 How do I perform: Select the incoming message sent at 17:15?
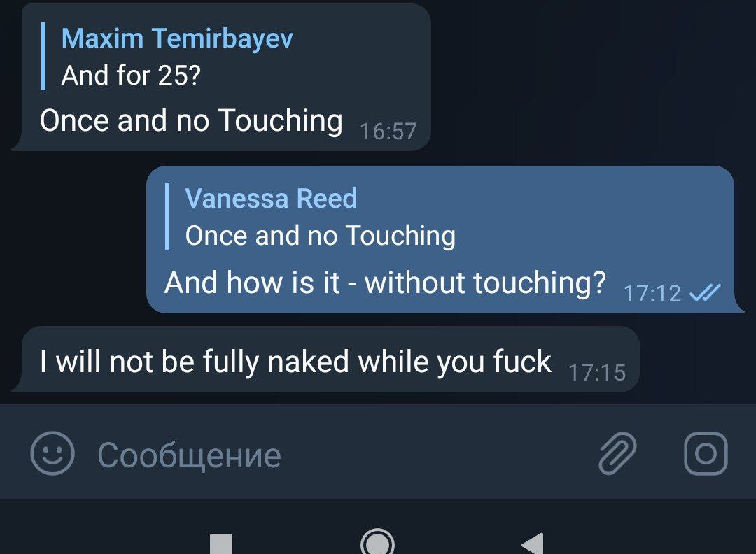pyautogui.click(x=326, y=360)
